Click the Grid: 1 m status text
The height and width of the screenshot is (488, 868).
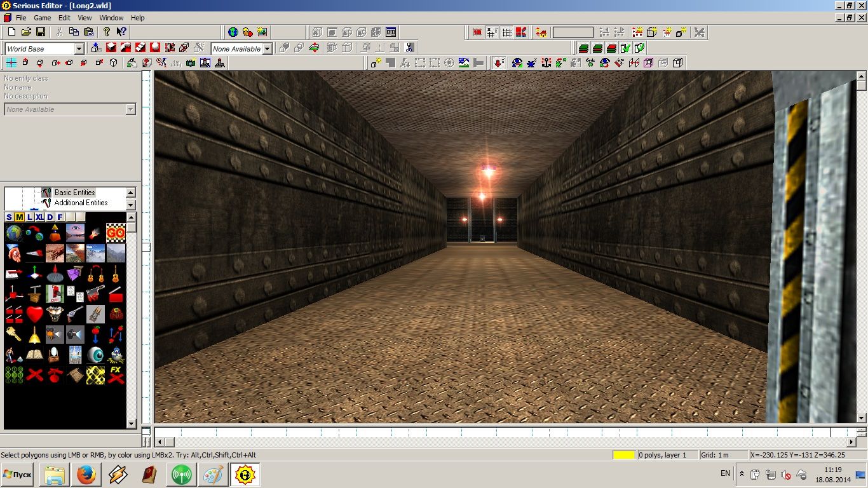point(715,455)
